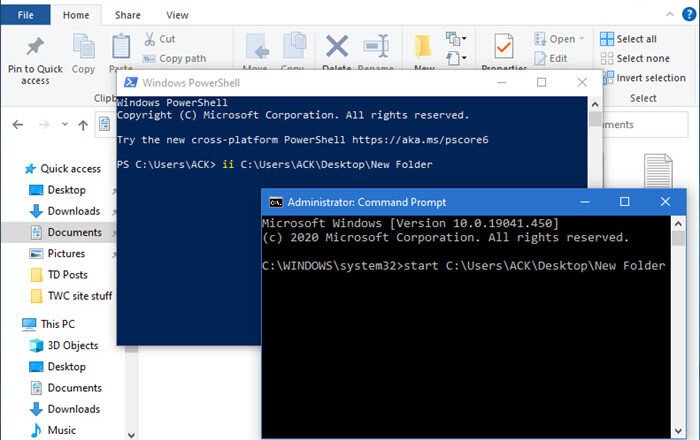
Task: Open the Easy access dropdown
Action: coord(456,58)
